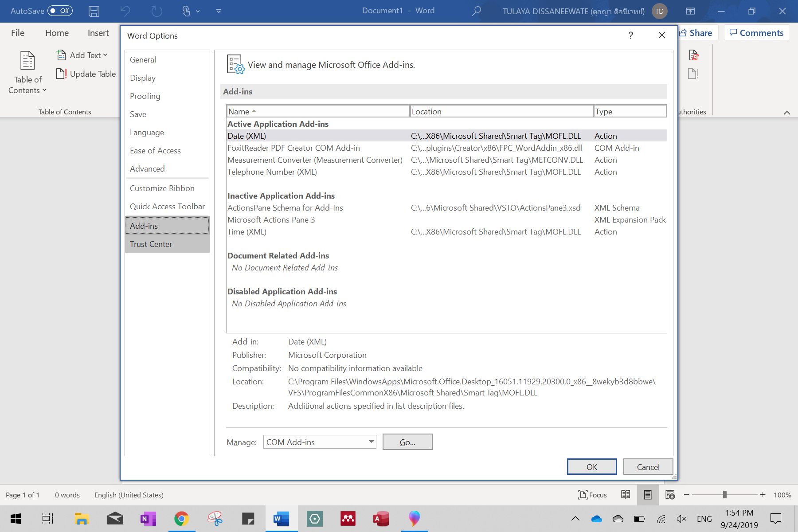Select the Time (XML) add-in row
798x532 pixels.
(x=446, y=232)
